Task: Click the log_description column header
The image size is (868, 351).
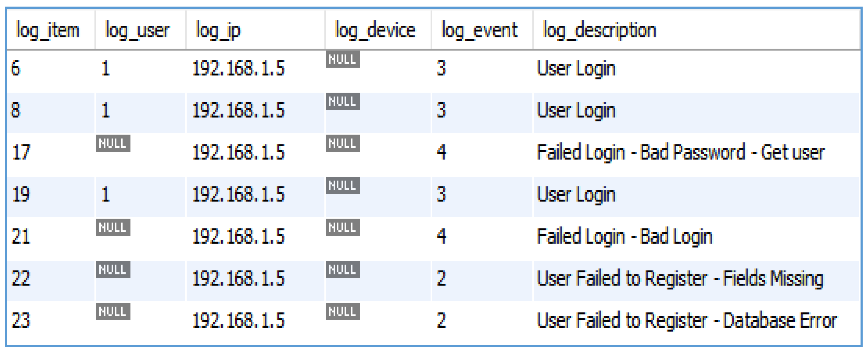Action: click(599, 30)
